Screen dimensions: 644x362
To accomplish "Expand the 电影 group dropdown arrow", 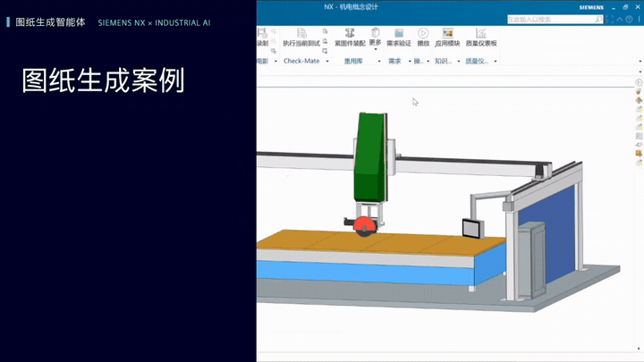I will point(275,62).
